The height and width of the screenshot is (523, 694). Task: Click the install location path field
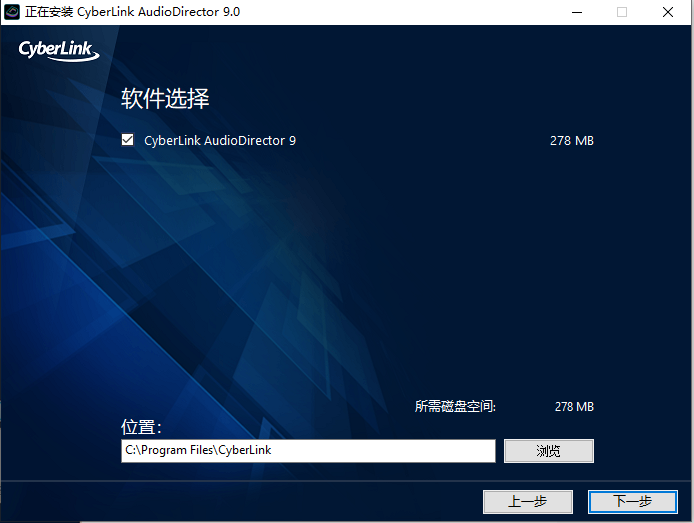coord(308,451)
